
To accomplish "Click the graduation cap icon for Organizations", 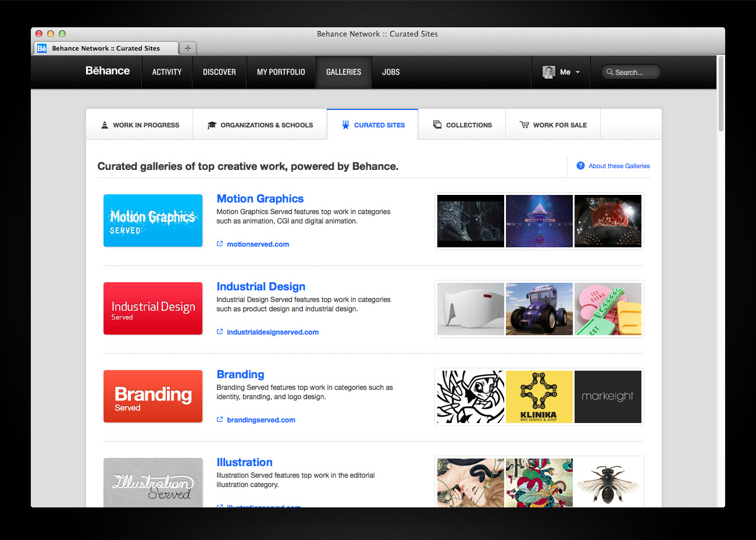I will coord(212,125).
